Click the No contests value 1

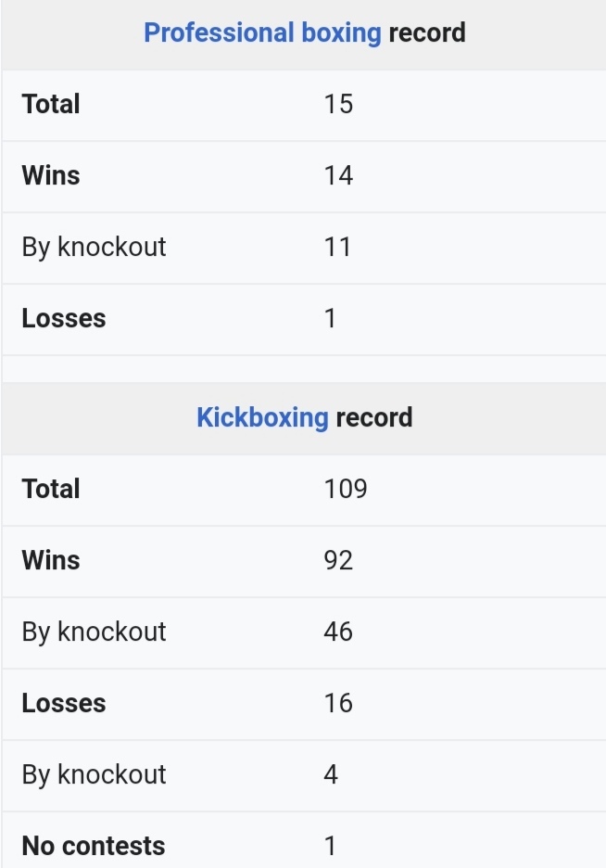pos(330,846)
